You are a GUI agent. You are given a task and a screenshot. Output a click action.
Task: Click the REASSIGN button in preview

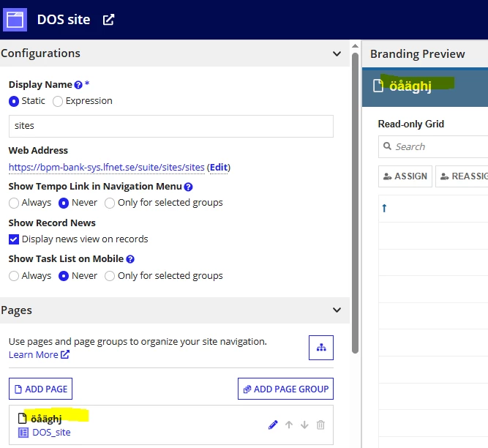(x=462, y=176)
